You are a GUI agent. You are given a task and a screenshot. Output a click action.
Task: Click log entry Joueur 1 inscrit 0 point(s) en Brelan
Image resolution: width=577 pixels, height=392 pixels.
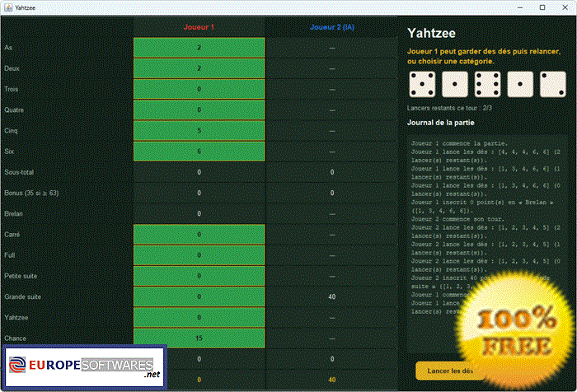pyautogui.click(x=484, y=207)
